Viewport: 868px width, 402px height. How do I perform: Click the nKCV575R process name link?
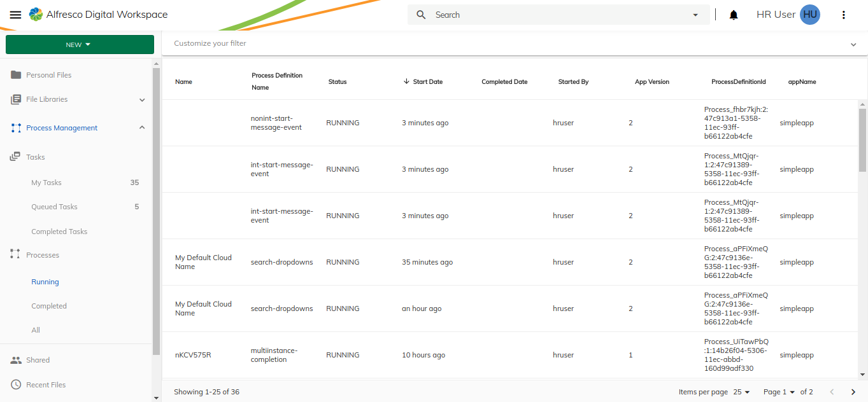(x=194, y=354)
